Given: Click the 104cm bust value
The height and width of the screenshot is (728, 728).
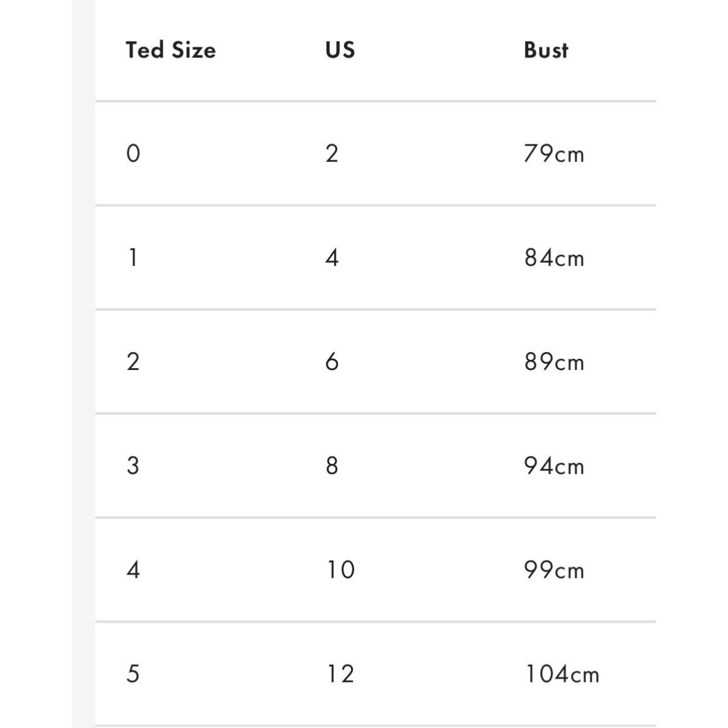Looking at the screenshot, I should 562,674.
